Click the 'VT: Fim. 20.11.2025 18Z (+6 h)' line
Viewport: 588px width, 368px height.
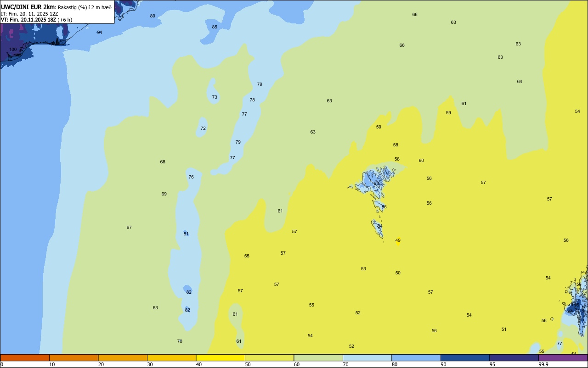(x=36, y=20)
